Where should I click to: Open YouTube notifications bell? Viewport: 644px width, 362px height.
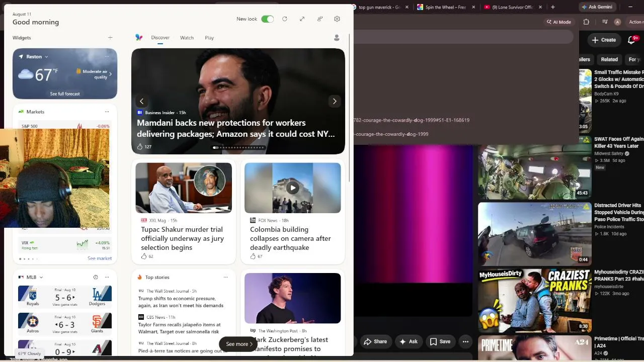pyautogui.click(x=632, y=40)
